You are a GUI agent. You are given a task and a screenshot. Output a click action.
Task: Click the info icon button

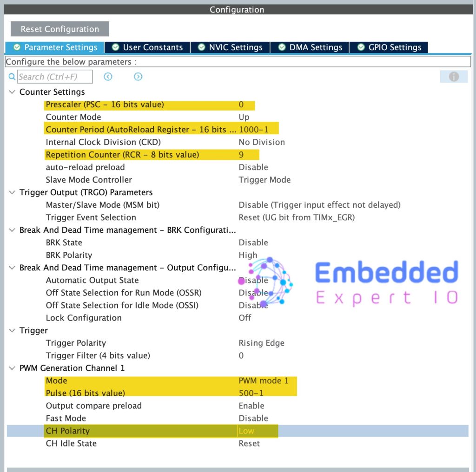454,77
